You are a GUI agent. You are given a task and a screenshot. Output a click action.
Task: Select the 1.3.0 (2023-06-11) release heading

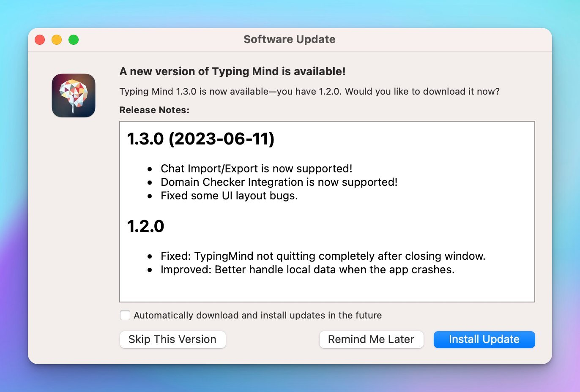pyautogui.click(x=201, y=139)
